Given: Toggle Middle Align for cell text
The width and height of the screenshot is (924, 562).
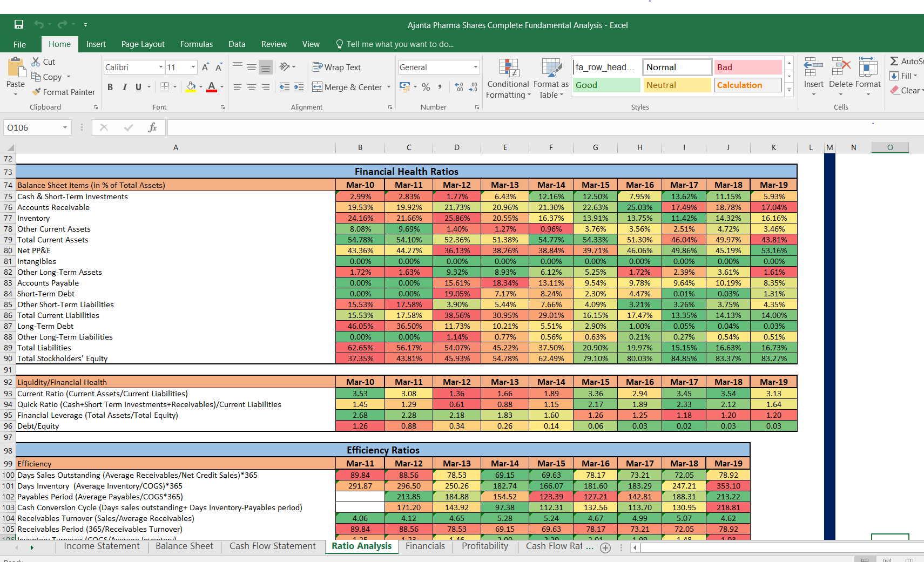Looking at the screenshot, I should tap(252, 67).
